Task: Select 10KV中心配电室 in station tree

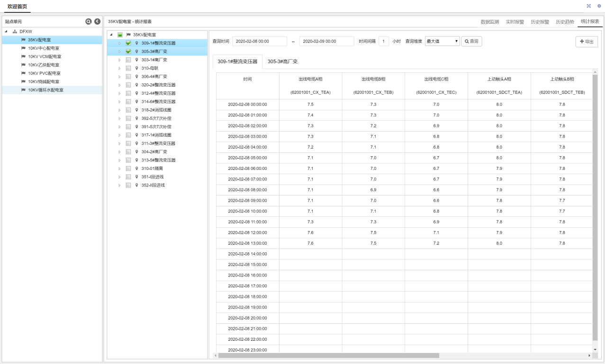Action: coord(44,48)
